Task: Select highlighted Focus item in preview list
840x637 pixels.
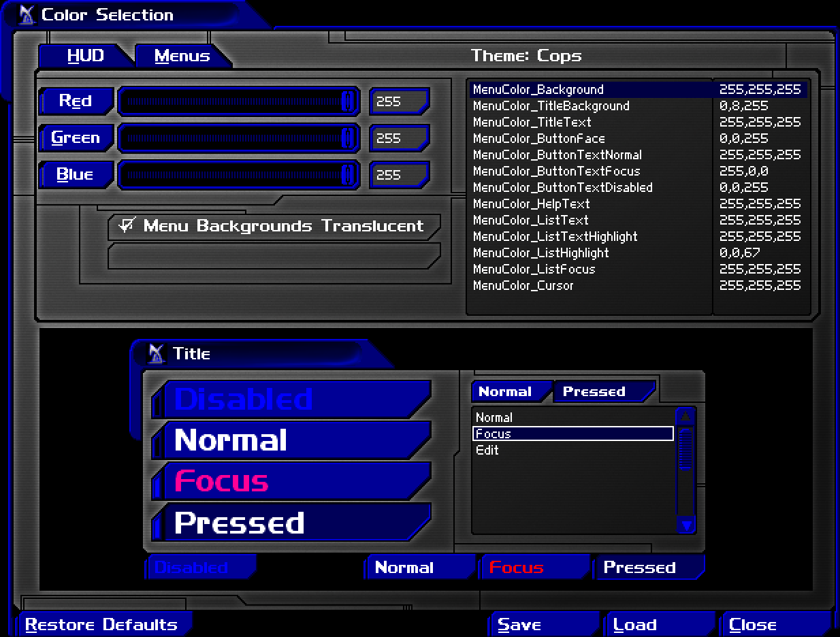Action: [x=573, y=434]
